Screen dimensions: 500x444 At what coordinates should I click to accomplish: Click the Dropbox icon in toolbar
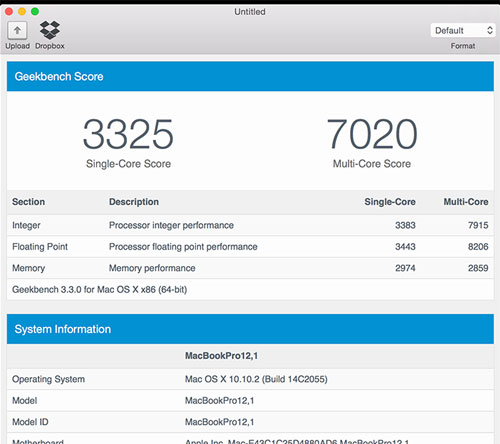point(50,30)
